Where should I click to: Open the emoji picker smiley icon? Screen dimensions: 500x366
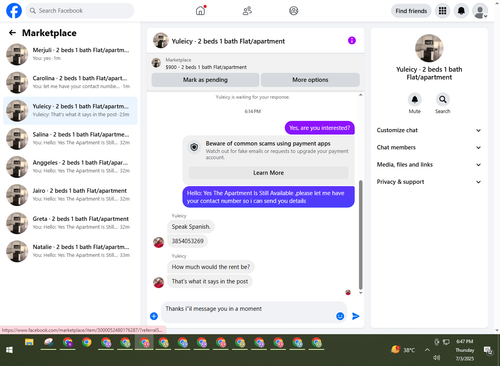coord(340,316)
